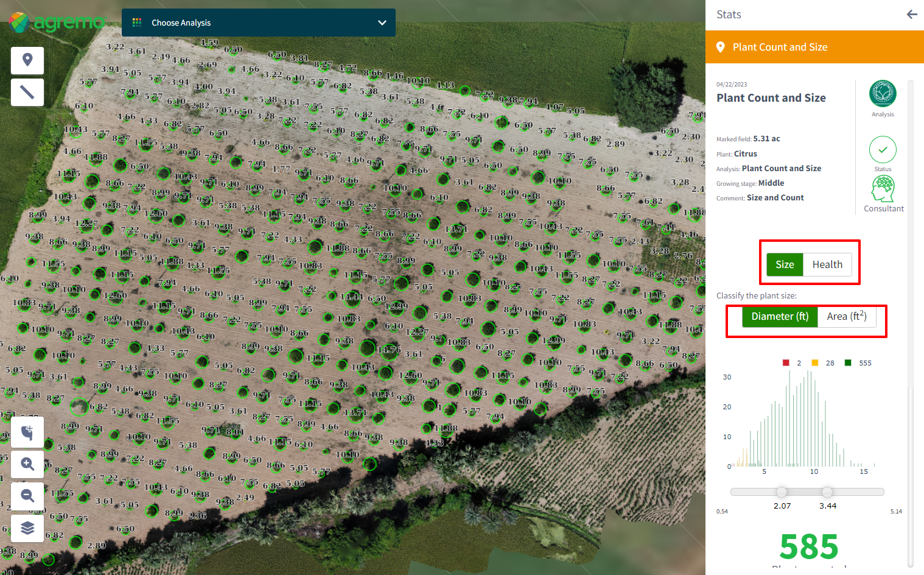
Task: Click the add annotation tool button
Action: pos(27,432)
